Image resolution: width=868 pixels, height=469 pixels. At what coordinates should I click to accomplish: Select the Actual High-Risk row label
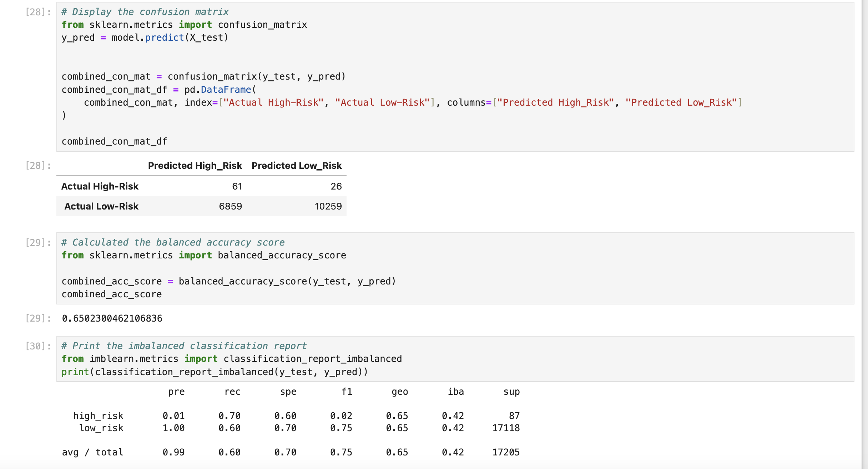(x=100, y=186)
